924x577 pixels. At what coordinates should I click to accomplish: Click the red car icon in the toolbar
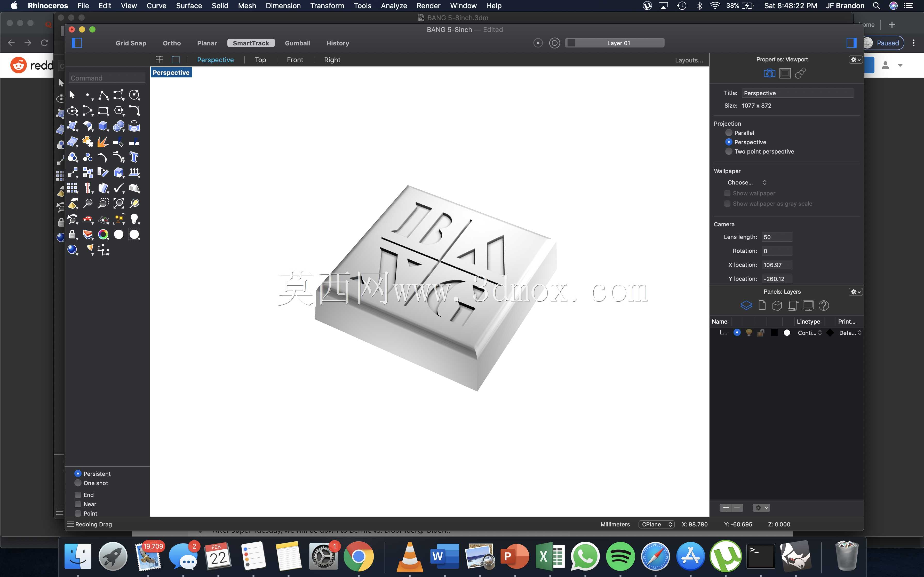(88, 219)
